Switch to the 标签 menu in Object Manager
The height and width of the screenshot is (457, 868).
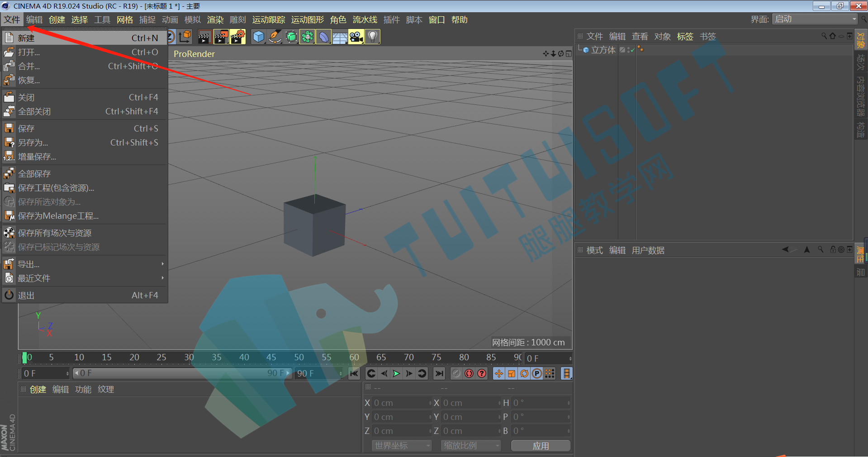coord(685,36)
